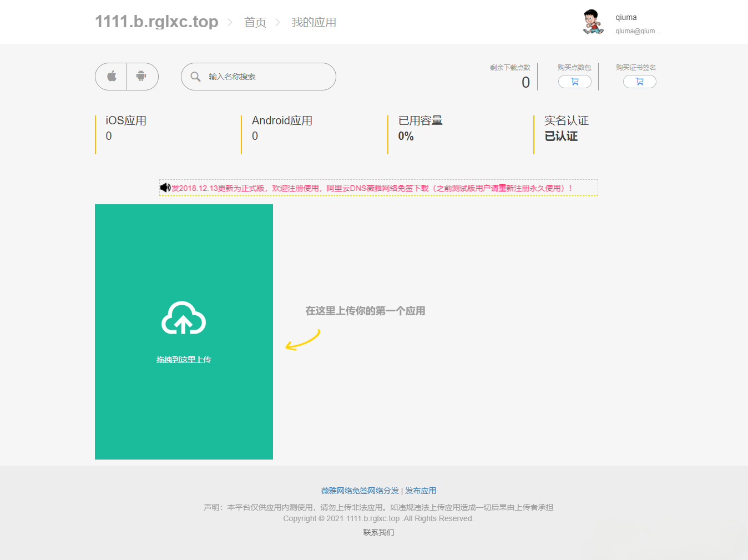Select the Apple iOS filter icon
748x560 pixels.
tap(110, 77)
